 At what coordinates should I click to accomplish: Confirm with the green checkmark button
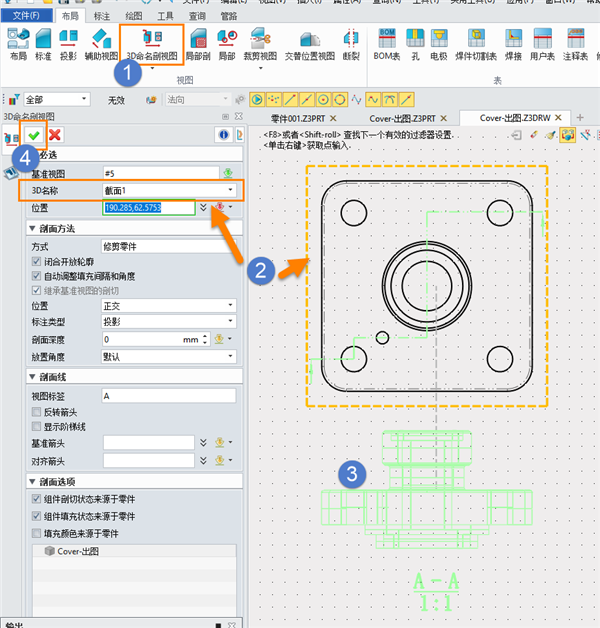pyautogui.click(x=35, y=135)
